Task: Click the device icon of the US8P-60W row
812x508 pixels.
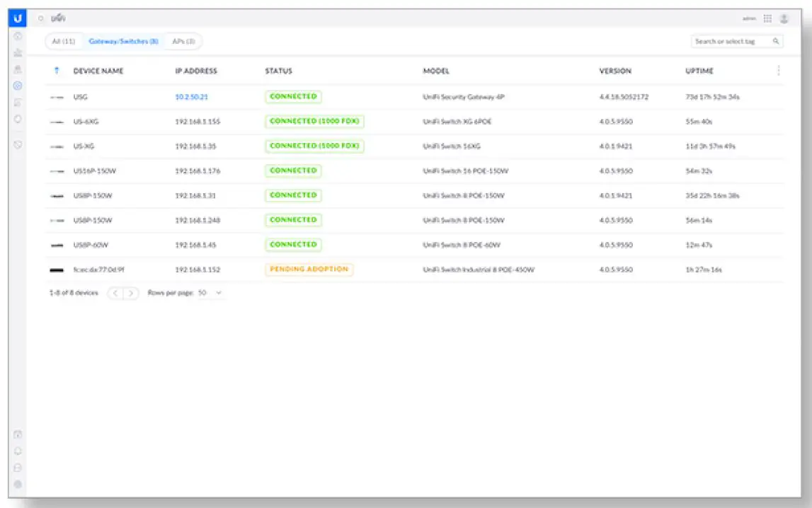Action: click(57, 246)
